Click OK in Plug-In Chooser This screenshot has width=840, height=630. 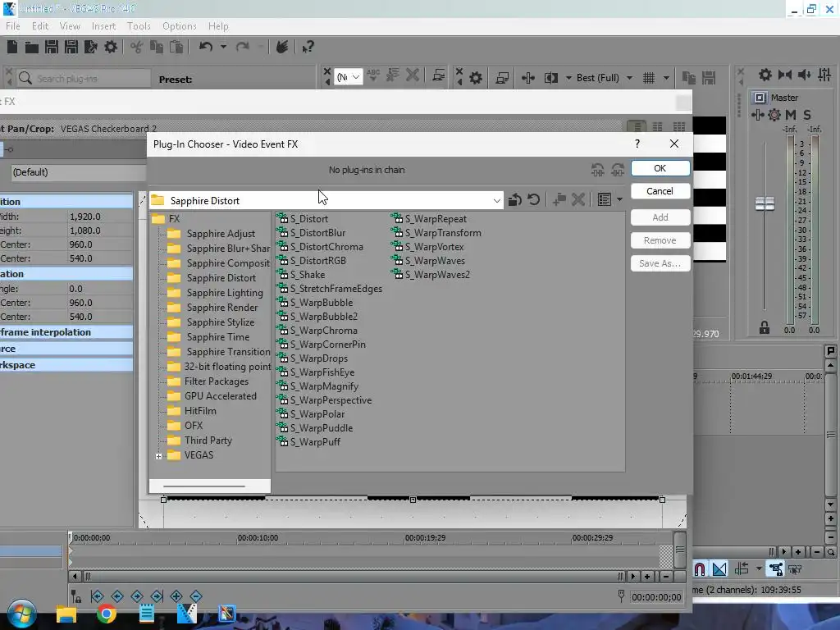click(x=660, y=168)
